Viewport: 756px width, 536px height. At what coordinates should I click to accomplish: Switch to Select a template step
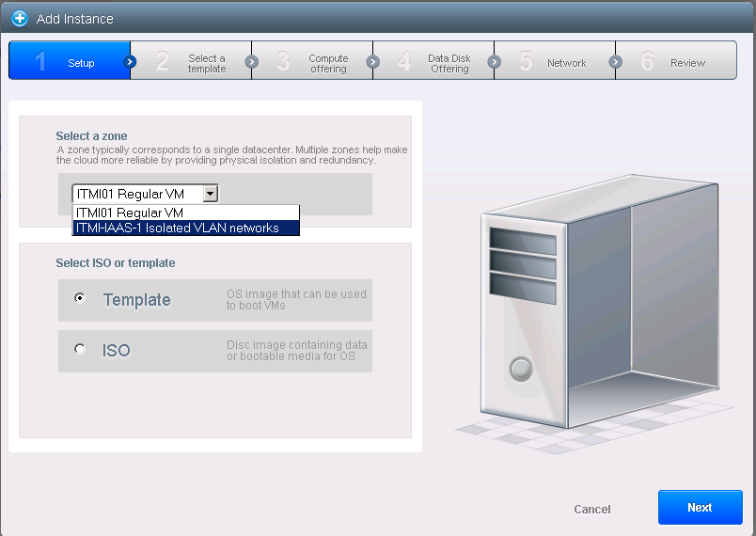(196, 62)
